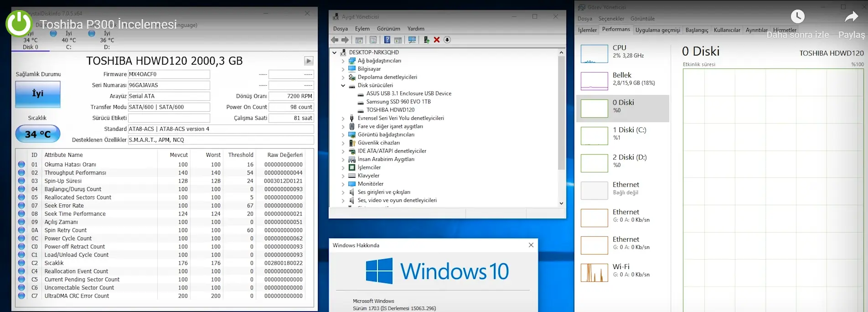Collapse the Disk sürücüleri node
Viewport: 868px width, 312px height.
tap(343, 85)
